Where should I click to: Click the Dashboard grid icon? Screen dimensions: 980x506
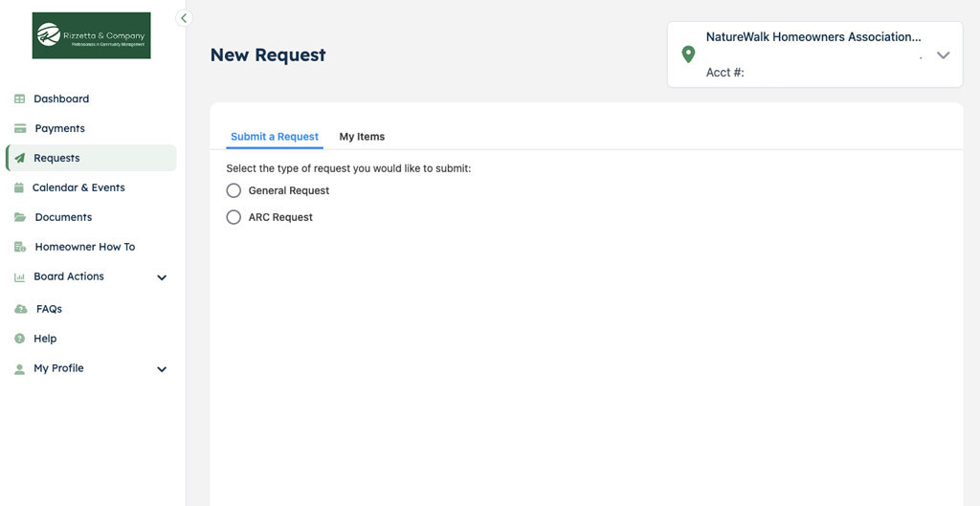pyautogui.click(x=19, y=99)
